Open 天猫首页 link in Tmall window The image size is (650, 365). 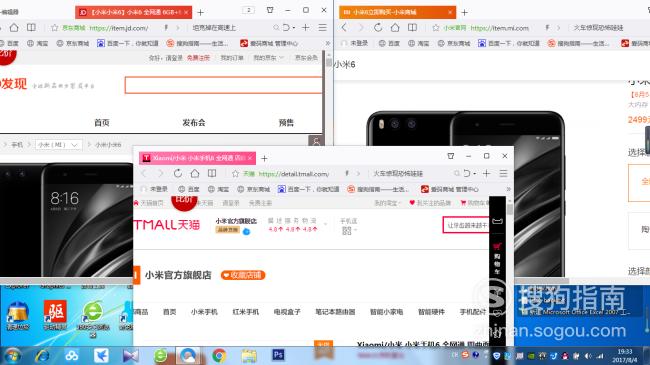(x=149, y=203)
